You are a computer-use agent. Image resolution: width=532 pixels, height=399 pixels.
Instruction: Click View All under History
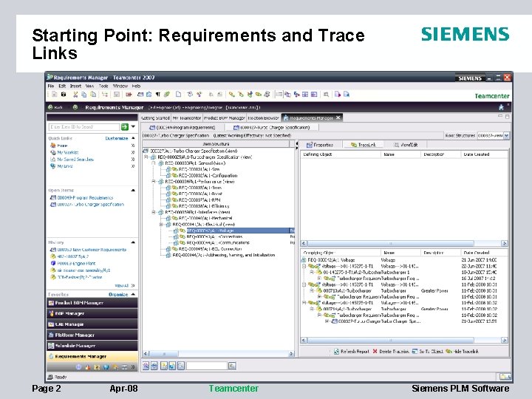click(x=121, y=285)
